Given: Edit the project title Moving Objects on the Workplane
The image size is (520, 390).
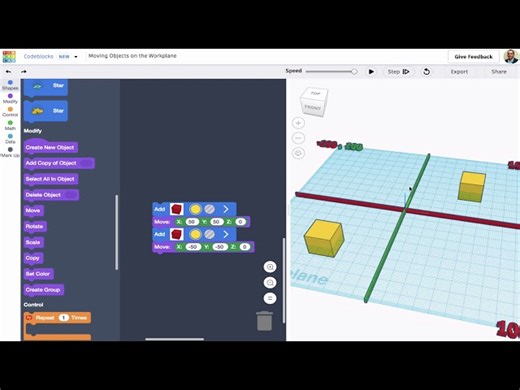Looking at the screenshot, I should (x=132, y=56).
